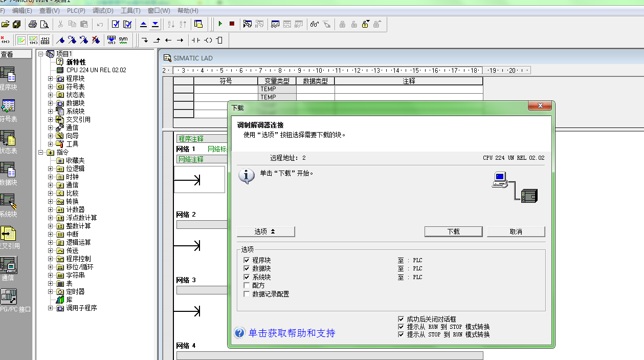The image size is (644, 360).
Task: Open Program Block in the view bar
Action: pos(8,78)
